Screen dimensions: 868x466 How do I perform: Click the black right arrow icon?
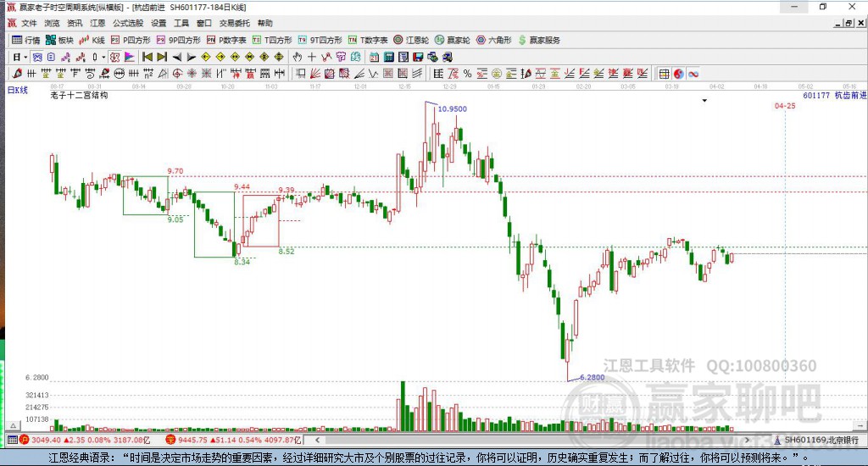click(x=191, y=57)
